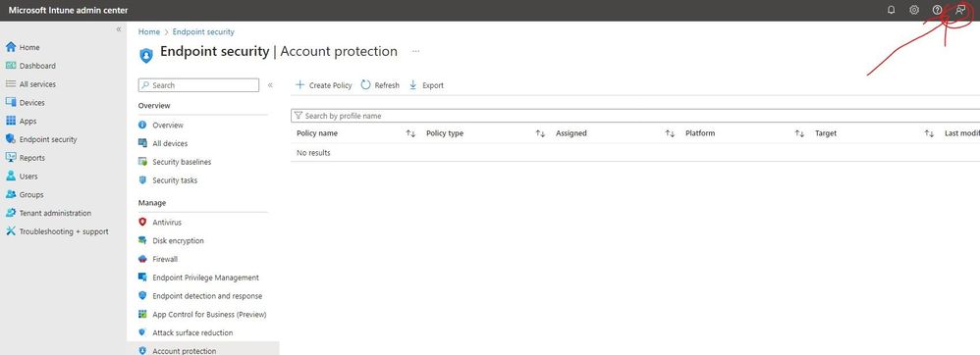Open the ellipsis more options next to title
The height and width of the screenshot is (355, 980).
coord(415,51)
